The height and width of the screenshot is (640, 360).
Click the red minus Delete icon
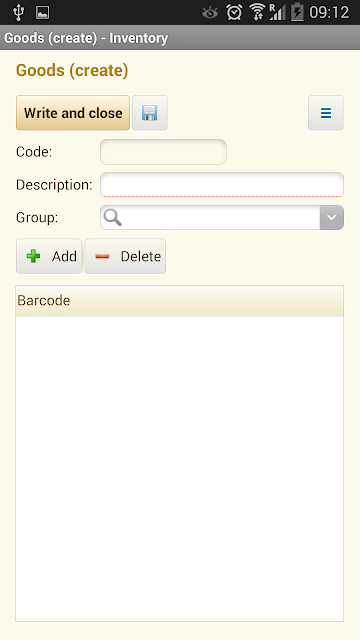pyautogui.click(x=102, y=256)
